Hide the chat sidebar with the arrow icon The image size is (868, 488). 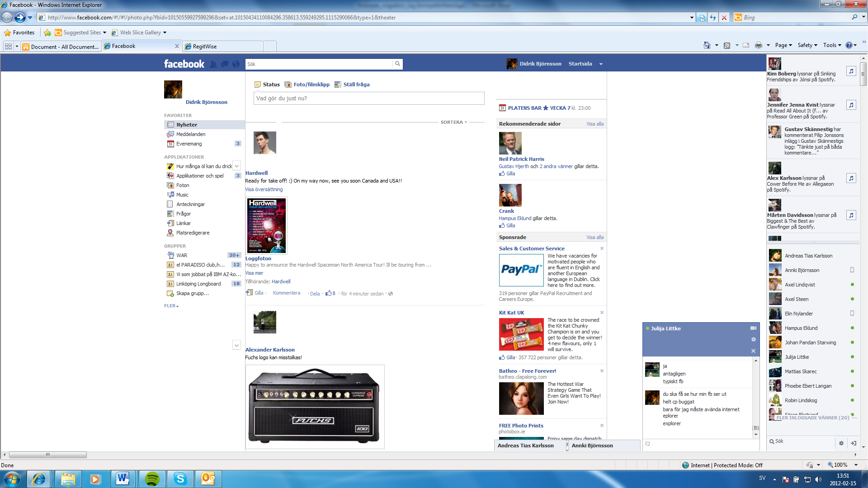pos(854,443)
